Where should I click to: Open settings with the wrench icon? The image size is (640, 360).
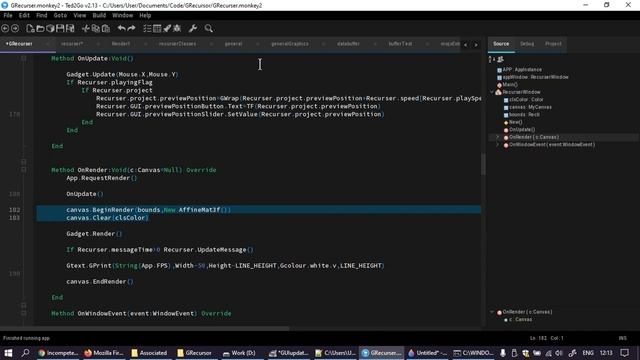point(193,28)
